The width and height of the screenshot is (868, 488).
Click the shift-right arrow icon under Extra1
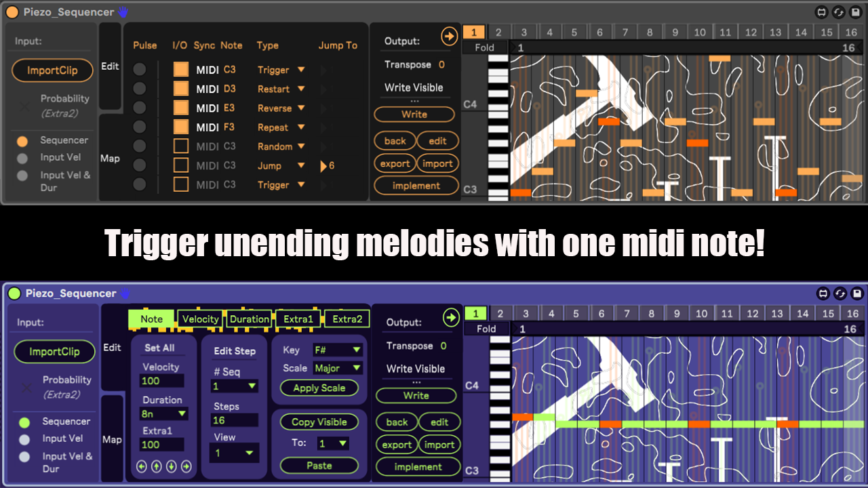tap(186, 466)
